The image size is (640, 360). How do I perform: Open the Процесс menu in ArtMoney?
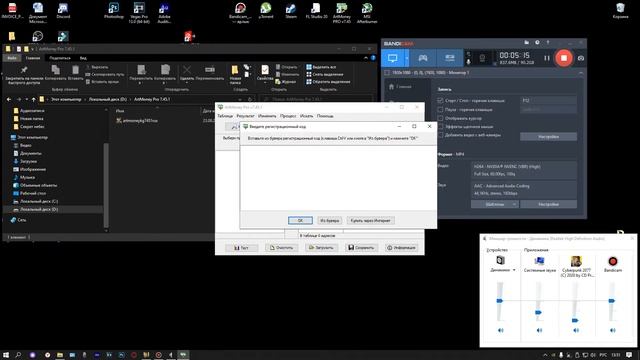(288, 116)
